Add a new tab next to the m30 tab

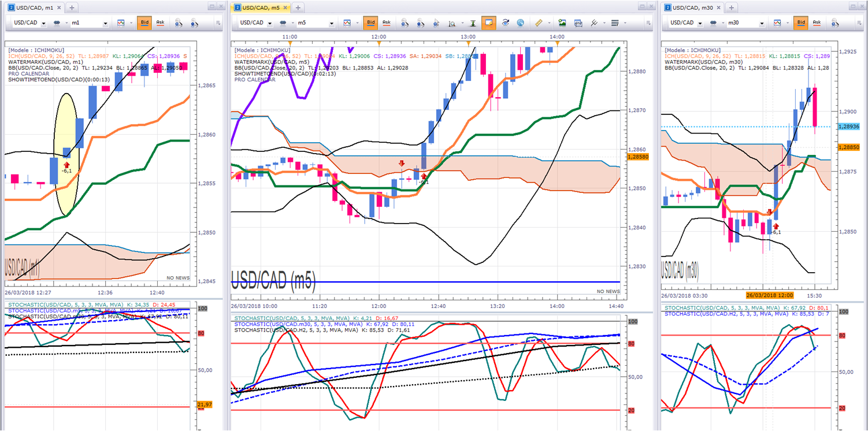tap(731, 8)
